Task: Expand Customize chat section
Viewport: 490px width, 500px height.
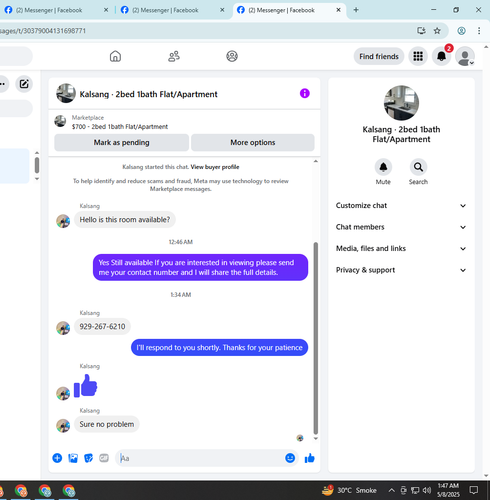Action: [x=401, y=205]
